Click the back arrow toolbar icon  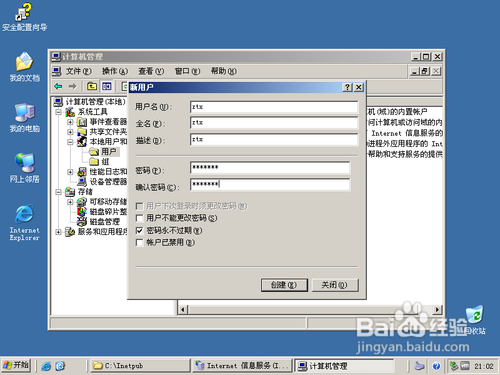pos(58,87)
